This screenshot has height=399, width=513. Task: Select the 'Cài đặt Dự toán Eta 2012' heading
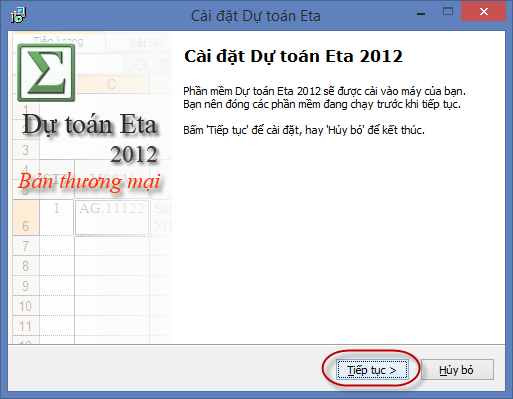pyautogui.click(x=293, y=56)
